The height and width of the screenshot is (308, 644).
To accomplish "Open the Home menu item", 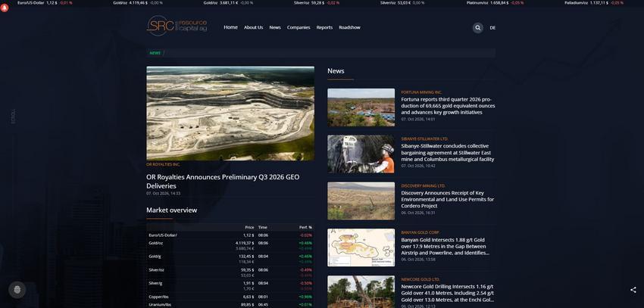I will pyautogui.click(x=230, y=27).
